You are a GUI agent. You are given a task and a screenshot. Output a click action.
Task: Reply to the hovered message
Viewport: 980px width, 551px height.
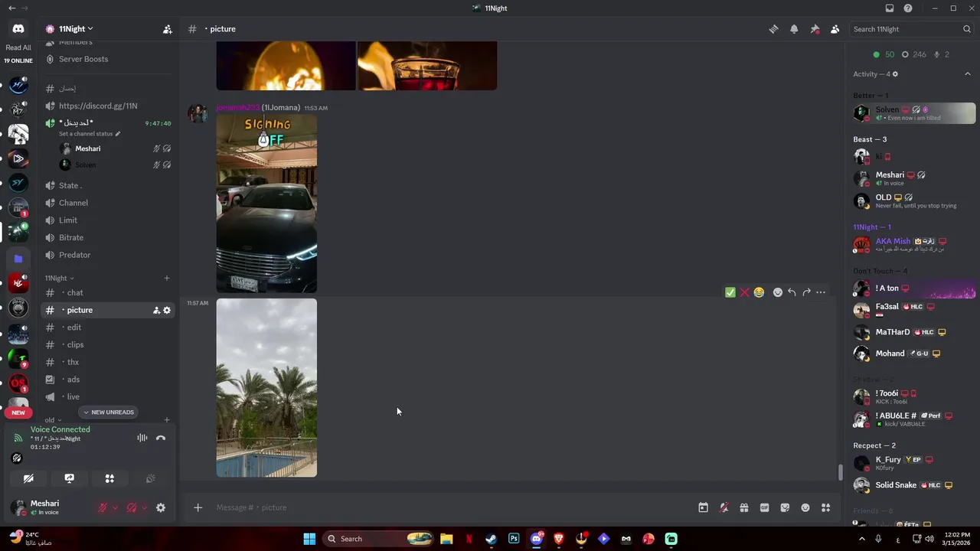tap(792, 292)
